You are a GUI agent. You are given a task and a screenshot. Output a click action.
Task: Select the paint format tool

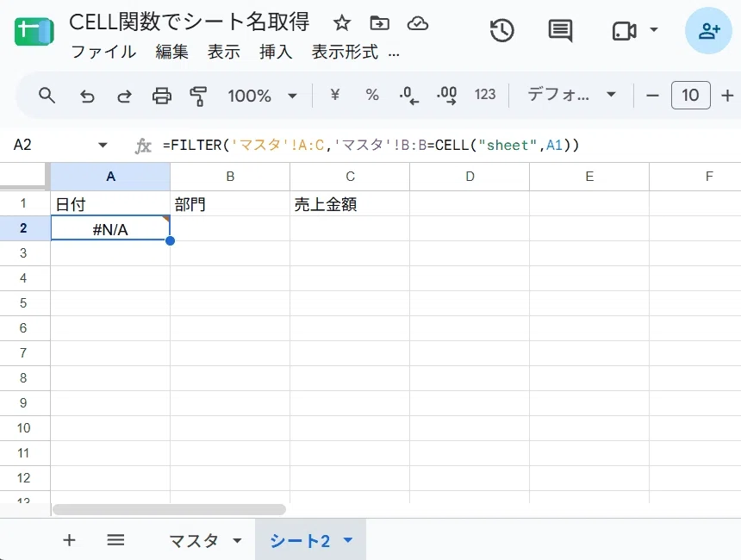pyautogui.click(x=198, y=96)
